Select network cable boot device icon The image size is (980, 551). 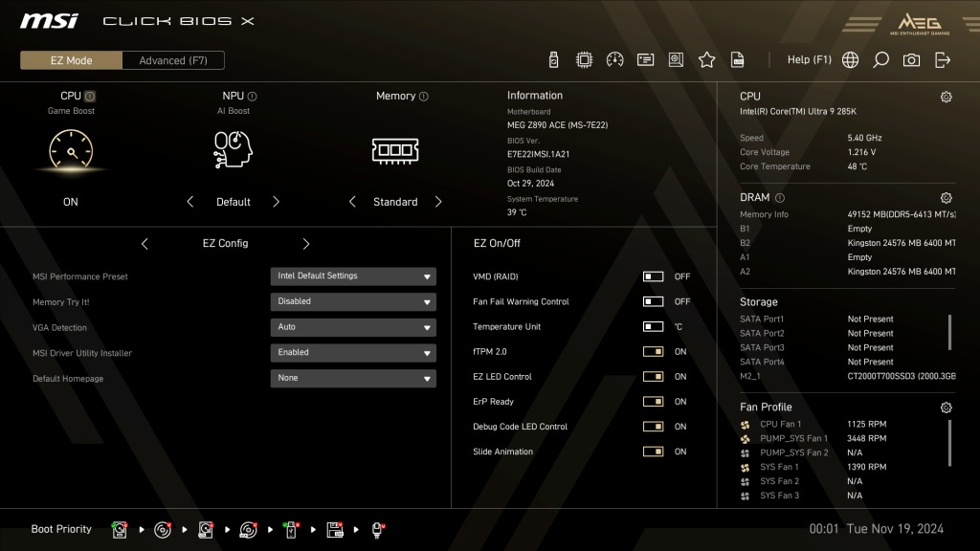coord(377,530)
